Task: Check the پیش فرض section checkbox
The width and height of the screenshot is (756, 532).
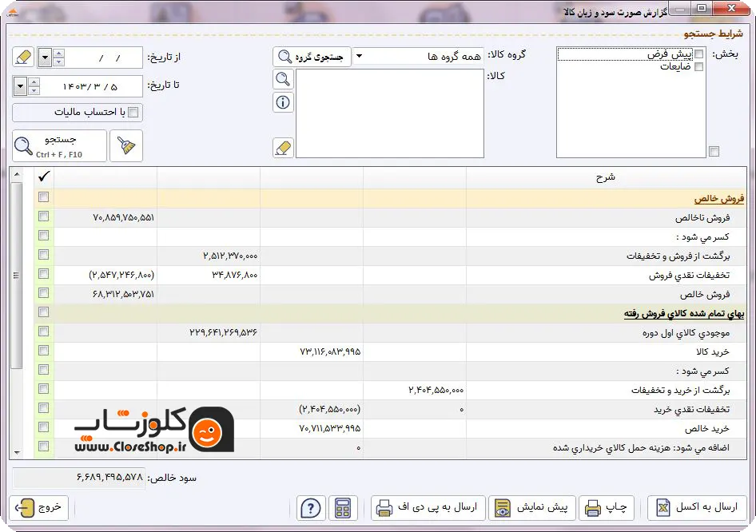Action: pyautogui.click(x=698, y=54)
